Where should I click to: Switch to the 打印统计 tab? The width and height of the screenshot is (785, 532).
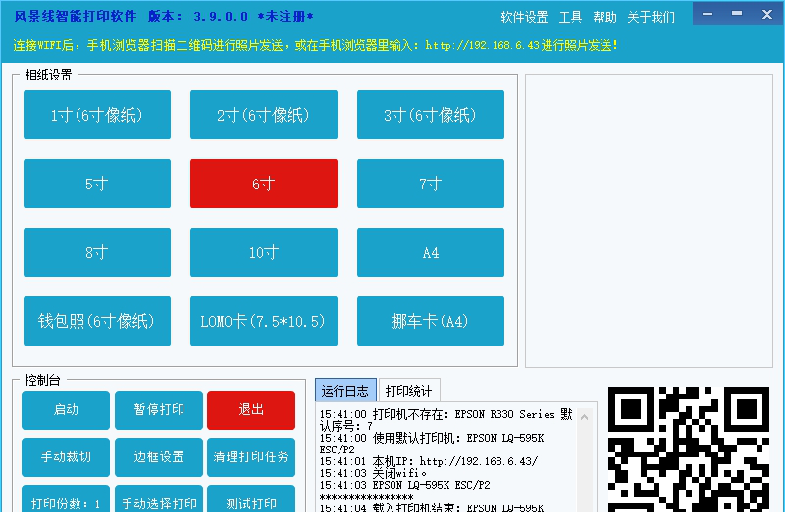tap(408, 391)
